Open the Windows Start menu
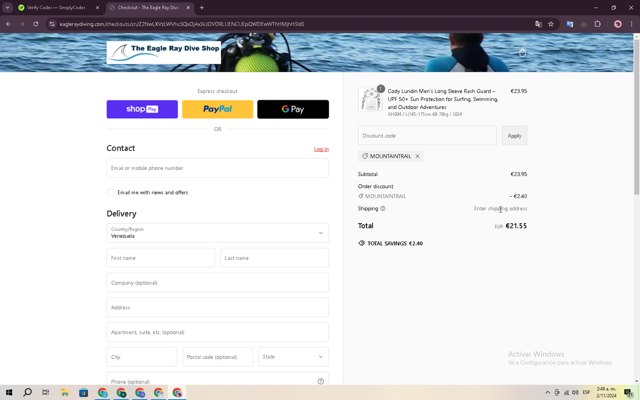The image size is (640, 400). pyautogui.click(x=9, y=393)
